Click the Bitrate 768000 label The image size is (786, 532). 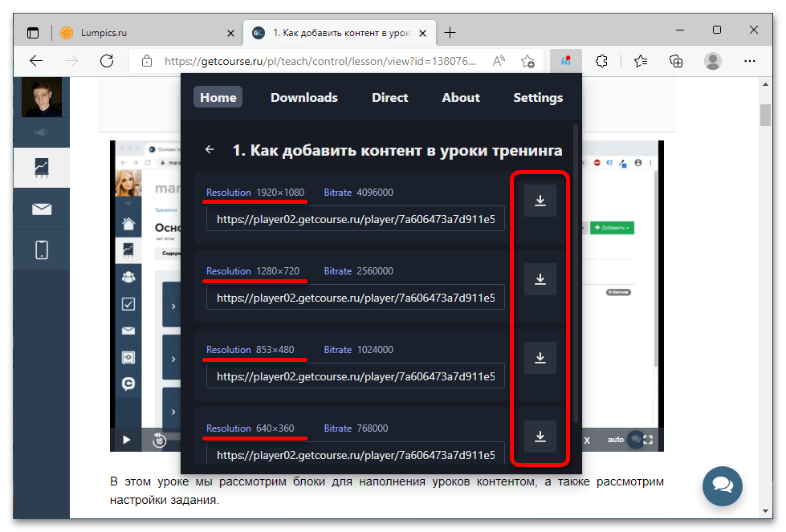(x=356, y=428)
